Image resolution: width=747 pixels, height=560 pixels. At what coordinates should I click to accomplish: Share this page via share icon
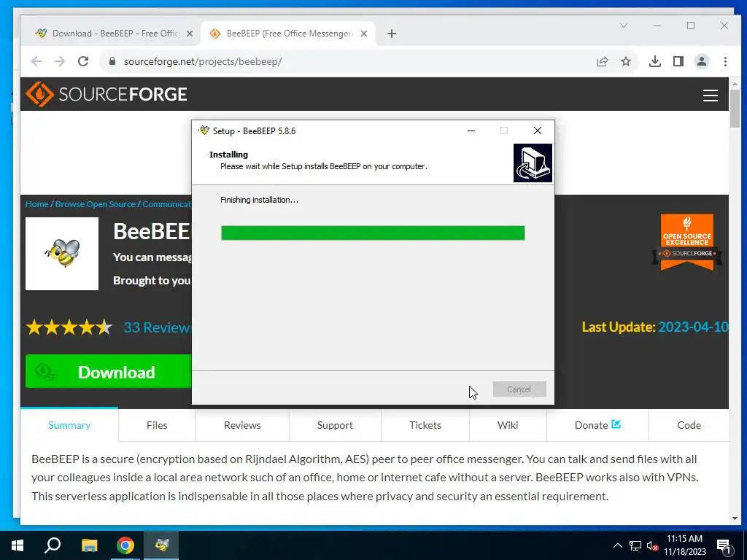603,61
